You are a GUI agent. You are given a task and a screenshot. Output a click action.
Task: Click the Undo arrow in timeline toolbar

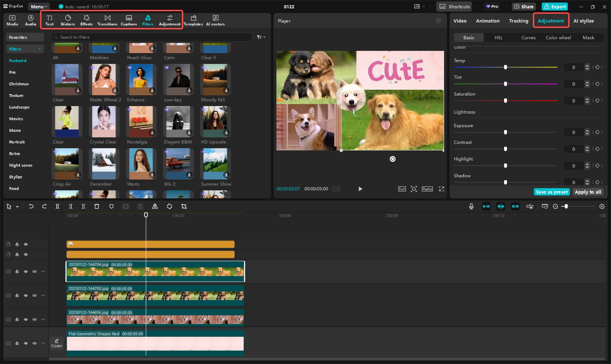(31, 206)
